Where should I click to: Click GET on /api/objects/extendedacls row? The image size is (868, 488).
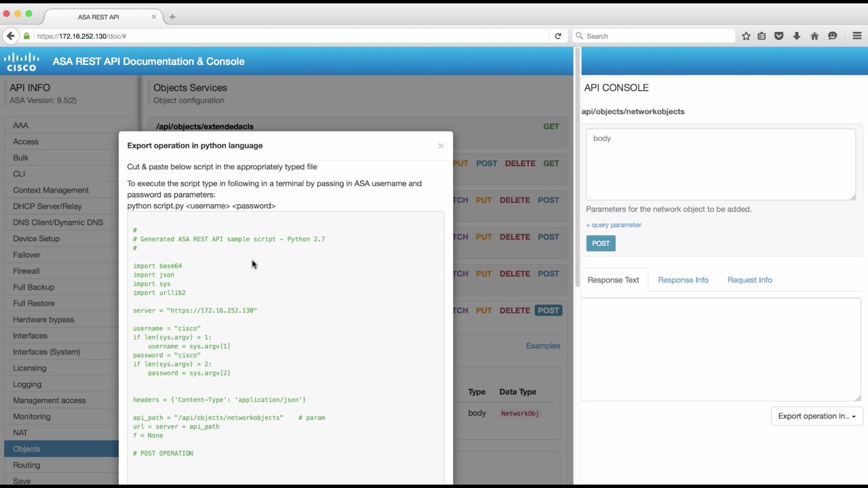click(551, 126)
